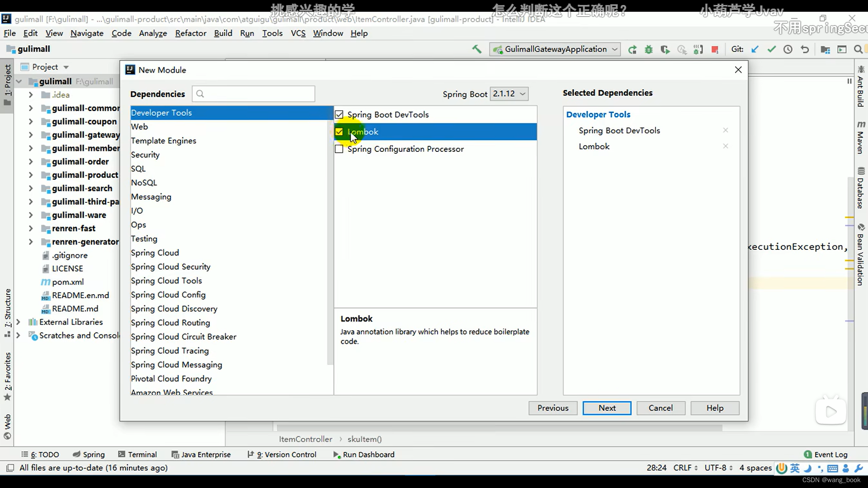Open the Navigate menu
The height and width of the screenshot is (488, 868).
(x=87, y=33)
